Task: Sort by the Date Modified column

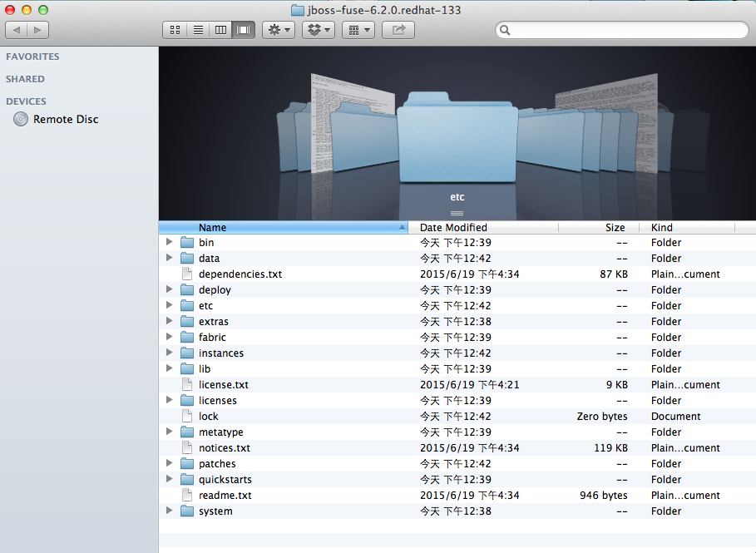Action: pos(483,228)
